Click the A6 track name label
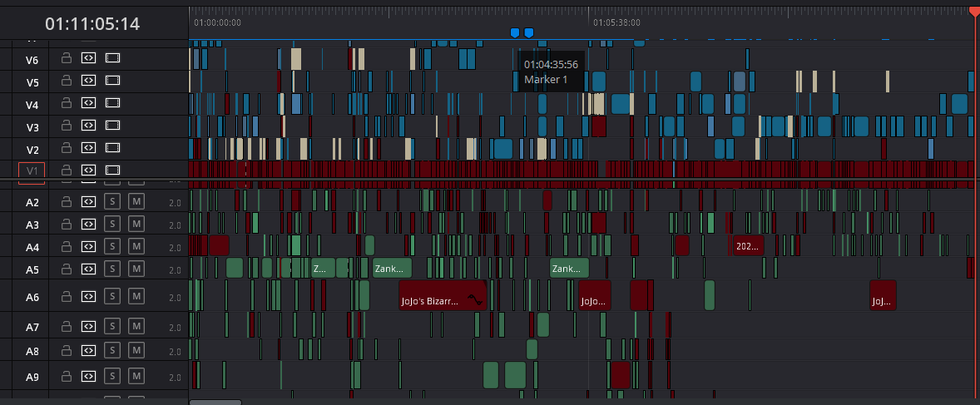Image resolution: width=980 pixels, height=405 pixels. click(32, 298)
